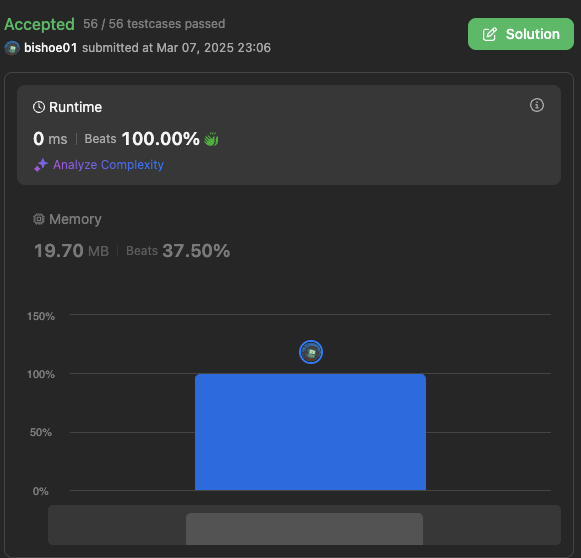Click the gray range slider thumb below chart
Image resolution: width=581 pixels, height=558 pixels.
304,529
